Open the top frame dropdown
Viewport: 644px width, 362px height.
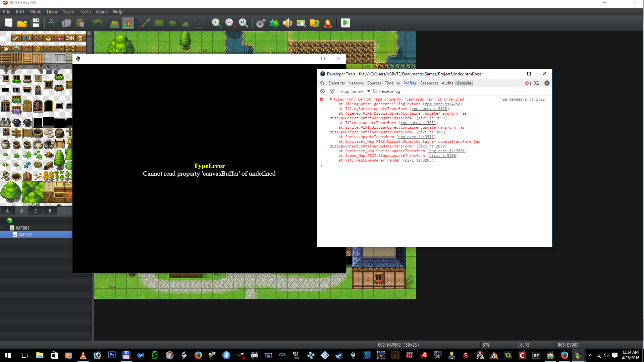pos(355,92)
